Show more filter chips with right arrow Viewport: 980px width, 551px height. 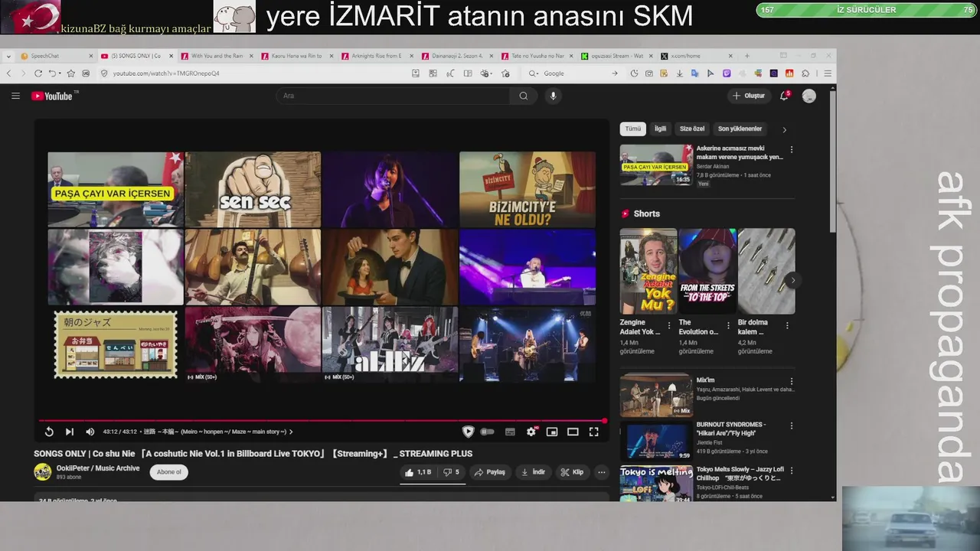(x=784, y=129)
